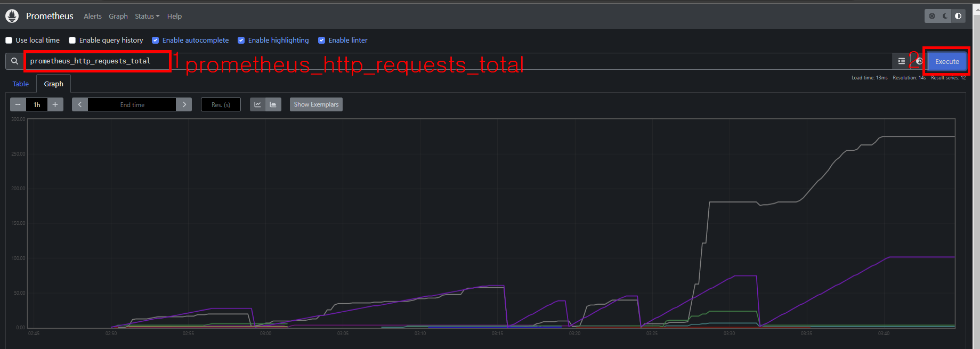Click the Res. (s) resolution field
Screen dimensions: 980x349
[221, 104]
